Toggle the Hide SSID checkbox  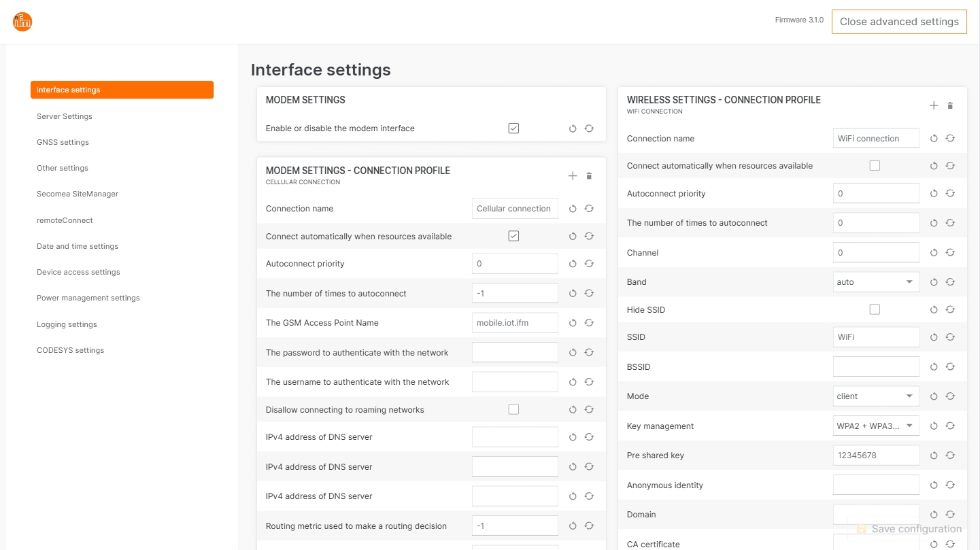click(875, 310)
